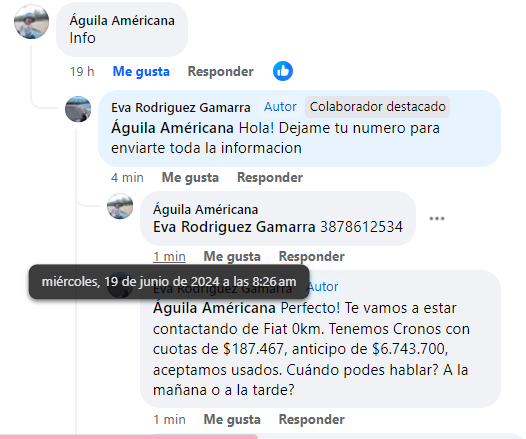Open Eva Rodriguez Gamarra author name link

point(181,108)
